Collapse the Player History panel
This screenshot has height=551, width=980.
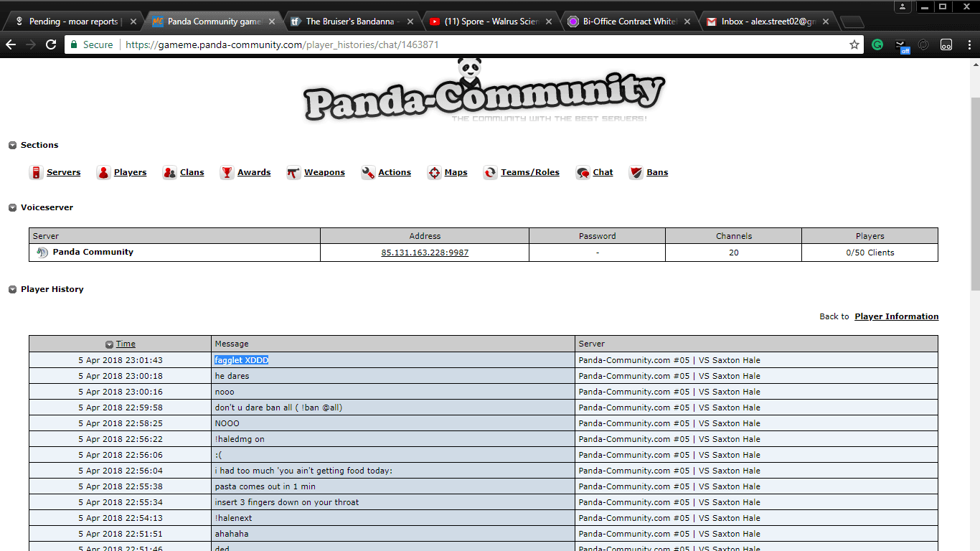(x=13, y=290)
